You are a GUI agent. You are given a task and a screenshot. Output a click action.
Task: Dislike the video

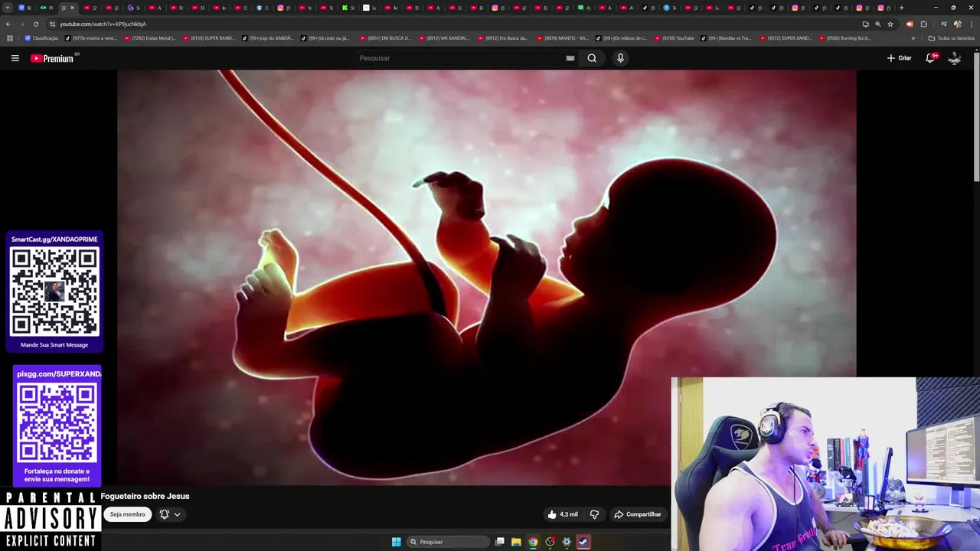(594, 514)
